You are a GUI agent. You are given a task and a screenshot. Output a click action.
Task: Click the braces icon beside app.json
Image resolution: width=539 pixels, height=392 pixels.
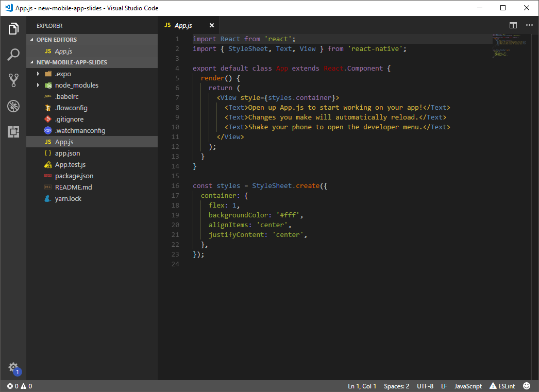point(48,153)
